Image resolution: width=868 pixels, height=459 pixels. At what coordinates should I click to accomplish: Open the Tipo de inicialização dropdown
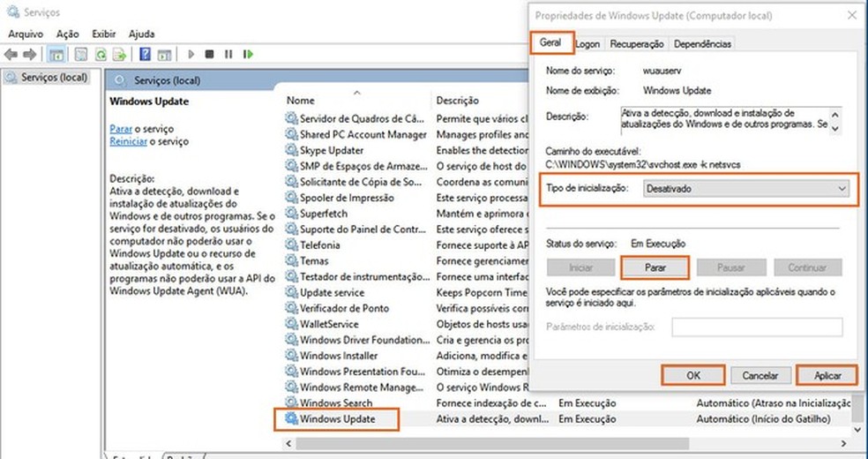tap(746, 189)
